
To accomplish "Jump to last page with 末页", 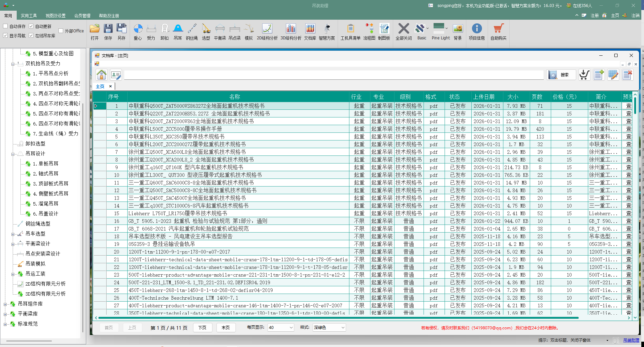I will click(x=226, y=328).
